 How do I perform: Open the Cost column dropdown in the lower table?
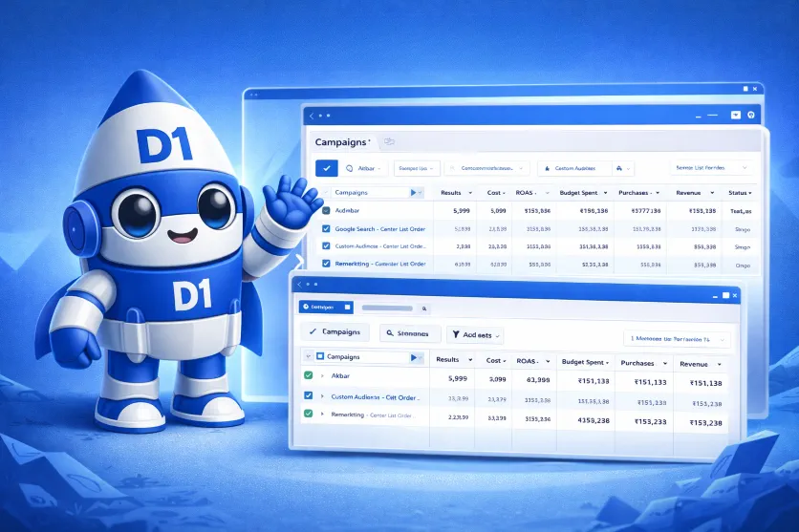(x=504, y=360)
